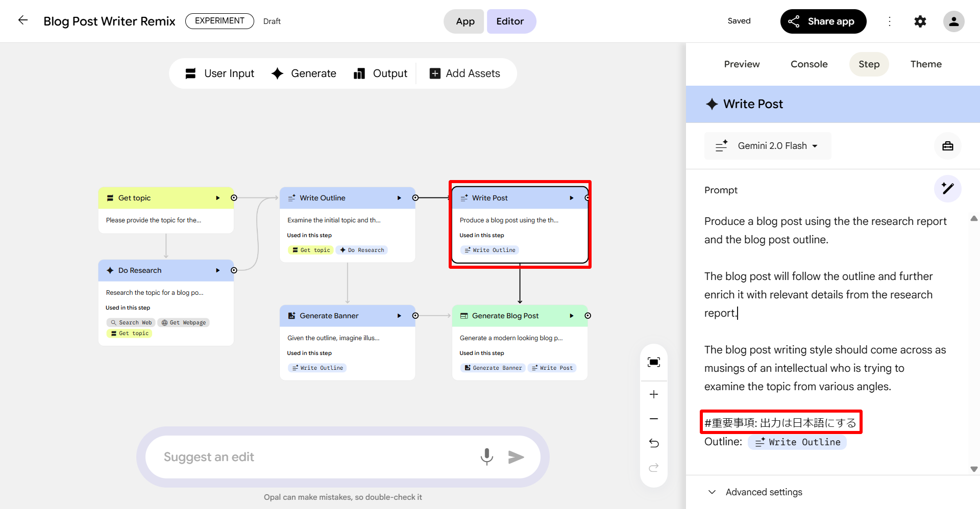The image size is (980, 509).
Task: Click the Add Assets button
Action: 465,73
